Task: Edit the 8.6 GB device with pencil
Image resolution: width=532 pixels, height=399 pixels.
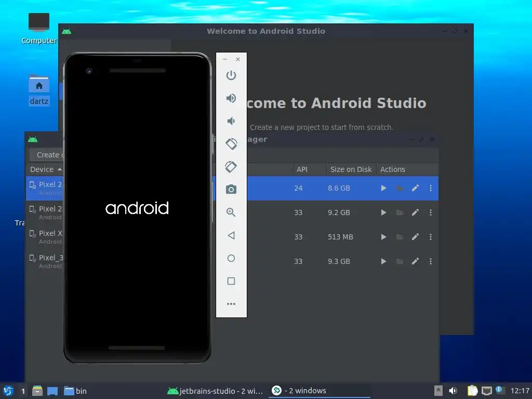Action: pos(415,188)
